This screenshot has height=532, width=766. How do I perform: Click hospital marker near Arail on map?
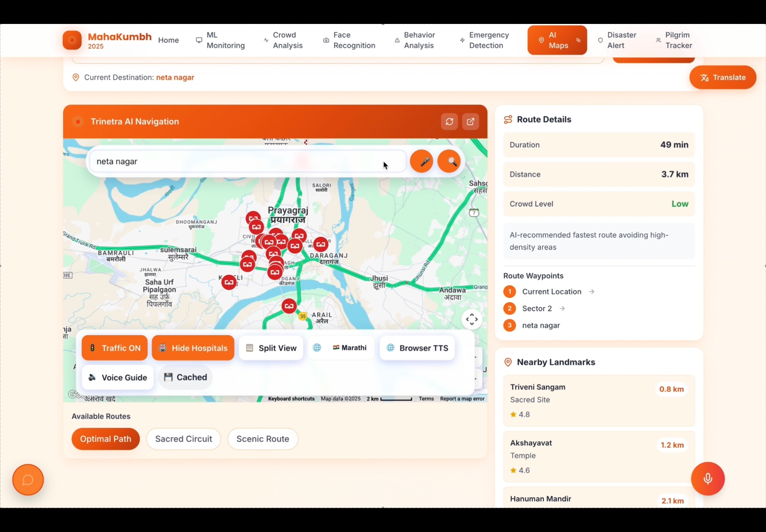click(x=289, y=306)
